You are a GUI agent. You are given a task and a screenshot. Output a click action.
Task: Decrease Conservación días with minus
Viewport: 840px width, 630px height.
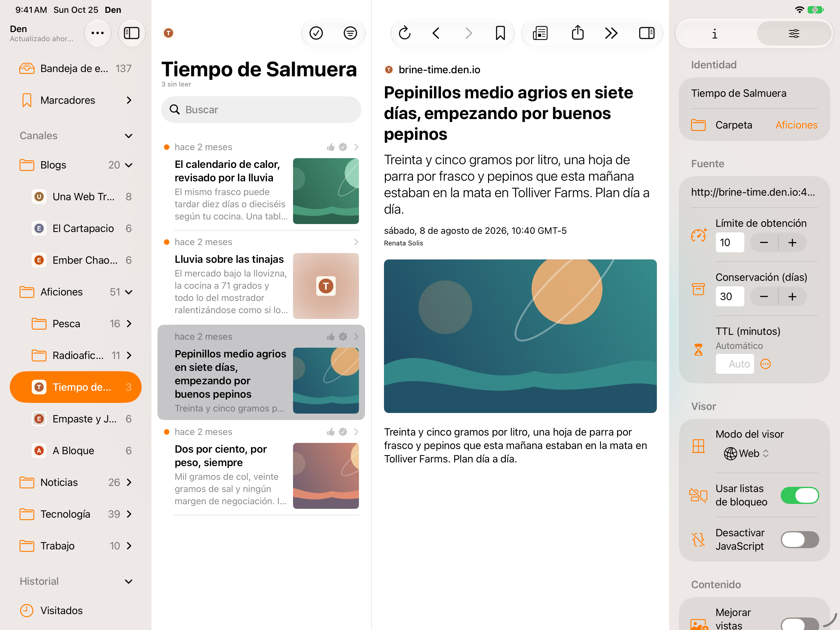pyautogui.click(x=764, y=296)
